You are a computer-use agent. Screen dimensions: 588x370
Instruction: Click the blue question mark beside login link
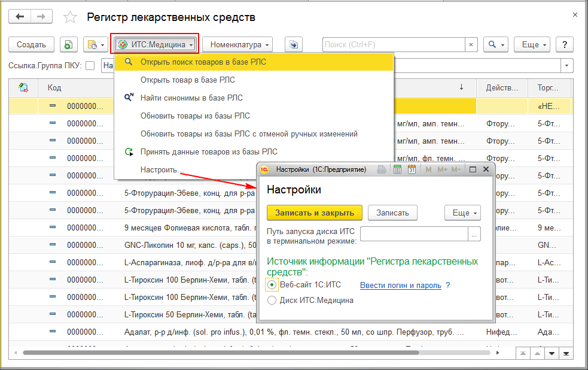448,285
